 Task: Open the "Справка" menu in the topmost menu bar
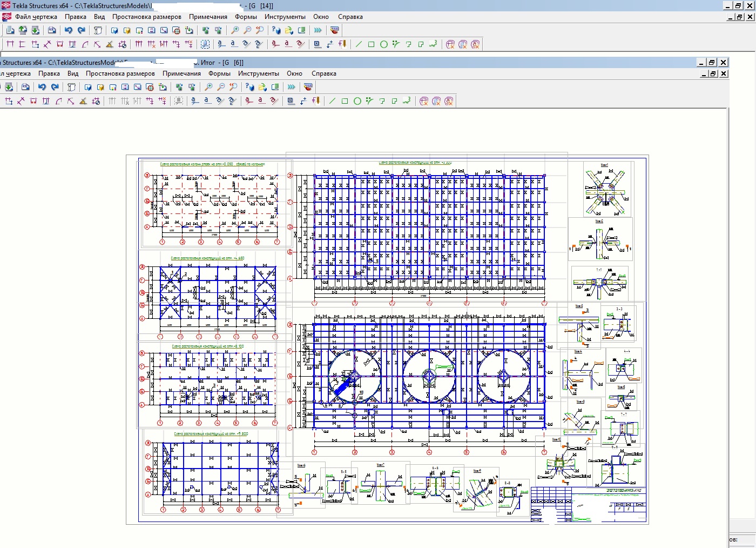[x=350, y=17]
